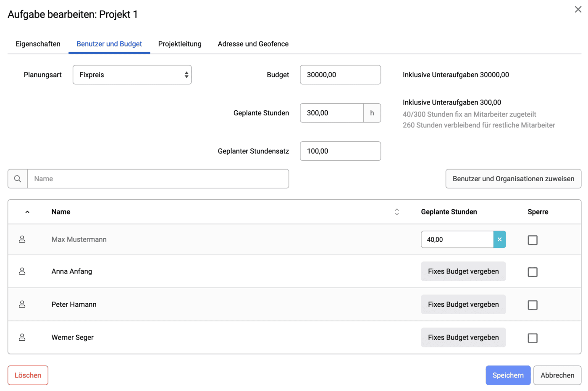Toggle sort arrow in first table column
This screenshot has height=391, width=588.
[x=27, y=212]
